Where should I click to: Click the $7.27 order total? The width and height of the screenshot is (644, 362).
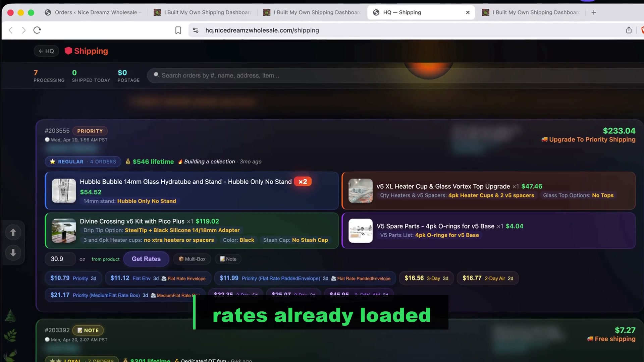coord(625,330)
